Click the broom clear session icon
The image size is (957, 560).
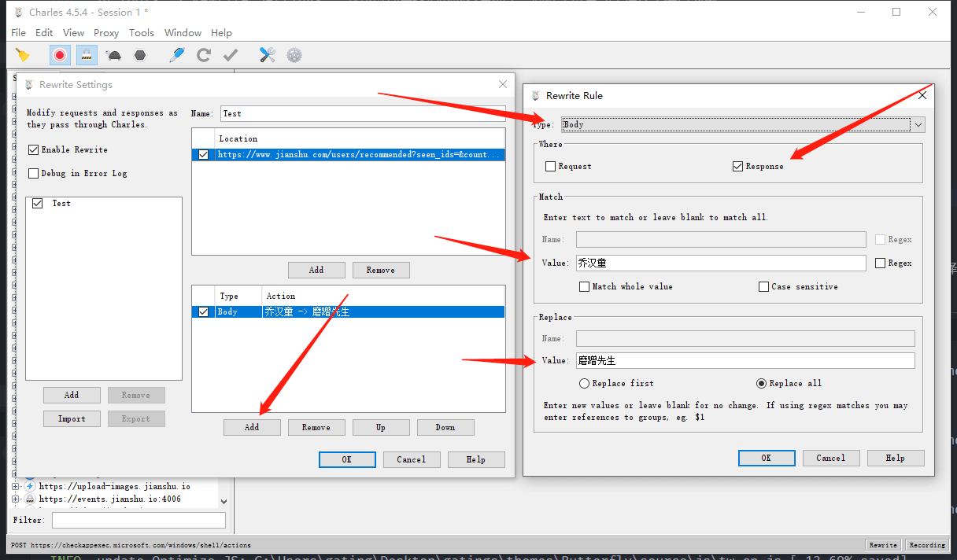tap(22, 55)
